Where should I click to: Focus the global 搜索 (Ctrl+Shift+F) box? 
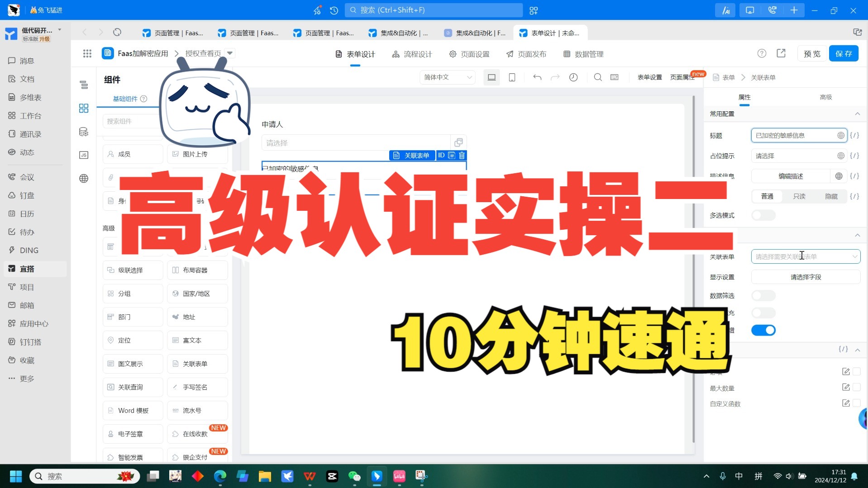point(434,10)
